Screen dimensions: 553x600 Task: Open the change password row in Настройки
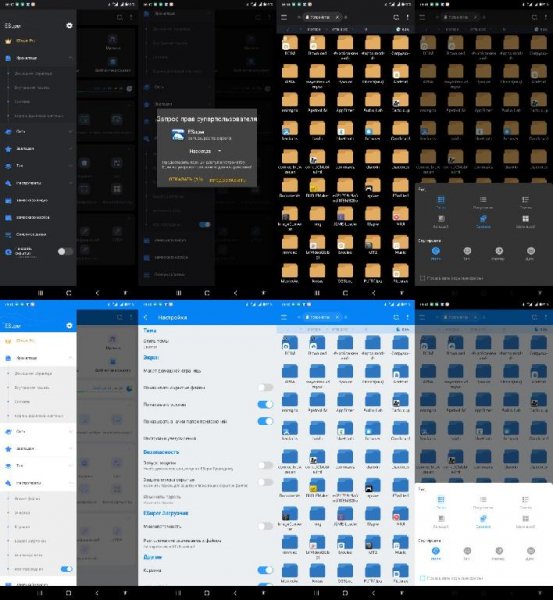pos(207,499)
